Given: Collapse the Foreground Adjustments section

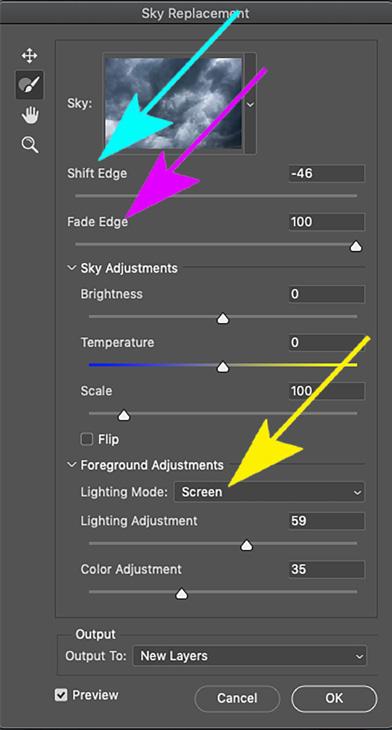Looking at the screenshot, I should tap(72, 465).
